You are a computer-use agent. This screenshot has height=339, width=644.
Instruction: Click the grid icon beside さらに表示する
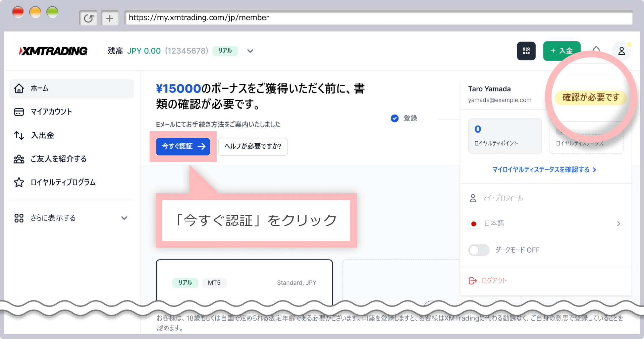19,218
